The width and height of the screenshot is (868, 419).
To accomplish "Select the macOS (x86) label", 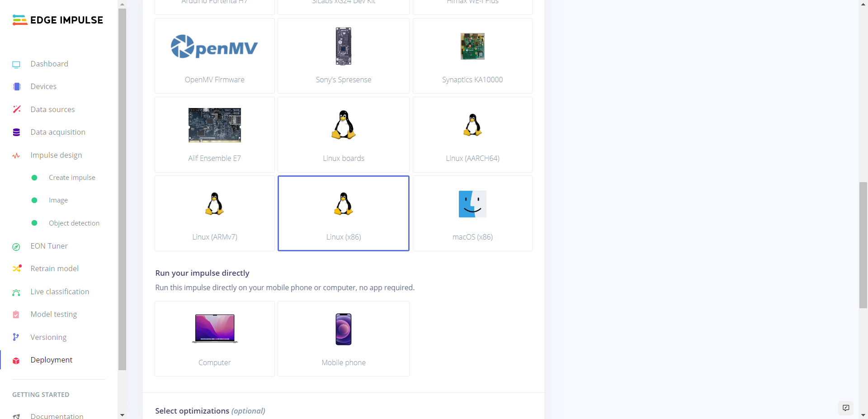I will pos(472,237).
